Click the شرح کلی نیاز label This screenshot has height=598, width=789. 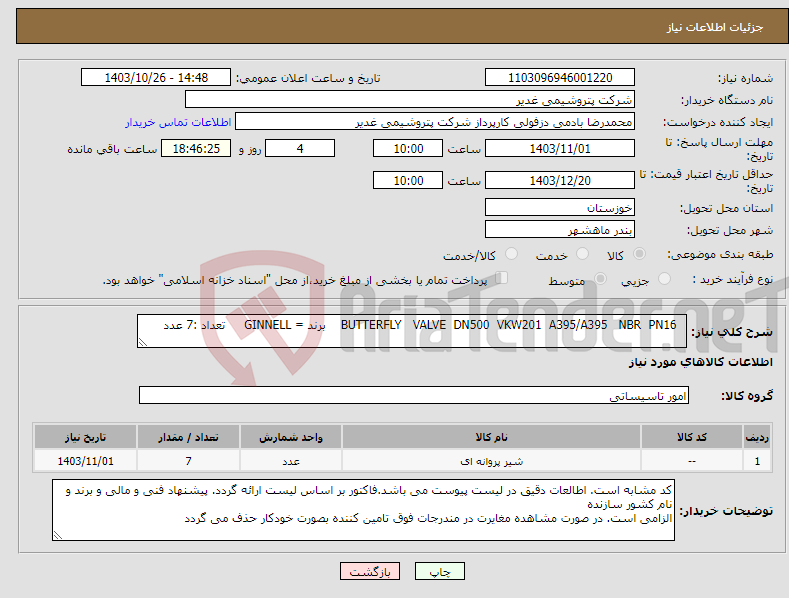click(x=732, y=332)
